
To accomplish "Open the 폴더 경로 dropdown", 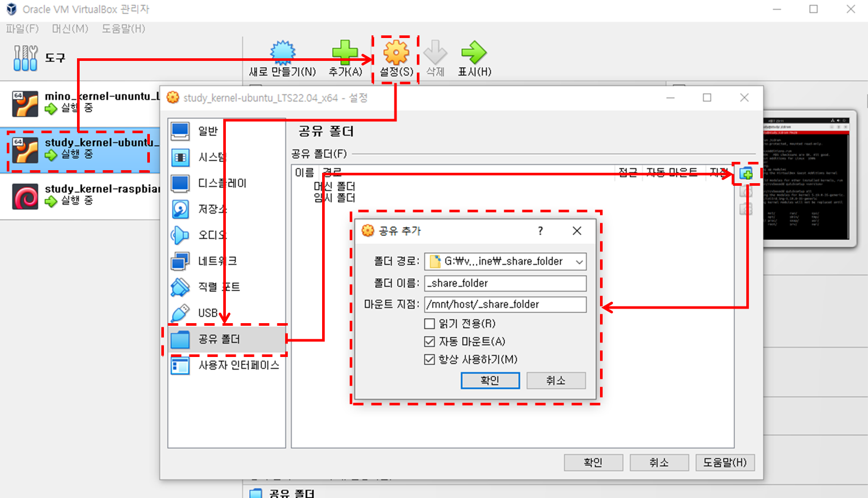I will pos(579,261).
